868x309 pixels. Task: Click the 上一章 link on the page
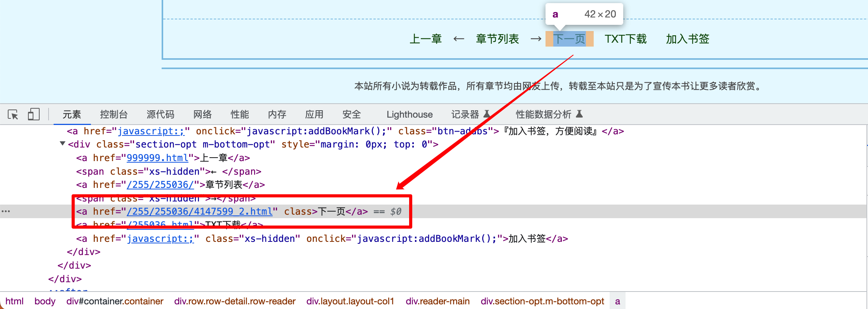coord(426,39)
